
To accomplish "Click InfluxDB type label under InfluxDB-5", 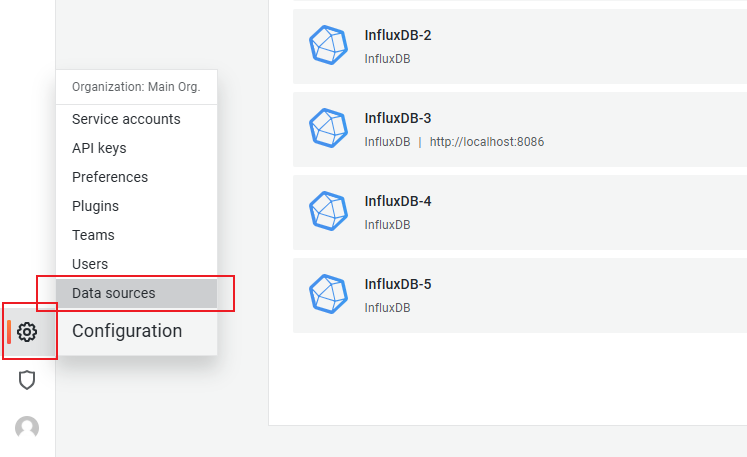I will click(387, 308).
